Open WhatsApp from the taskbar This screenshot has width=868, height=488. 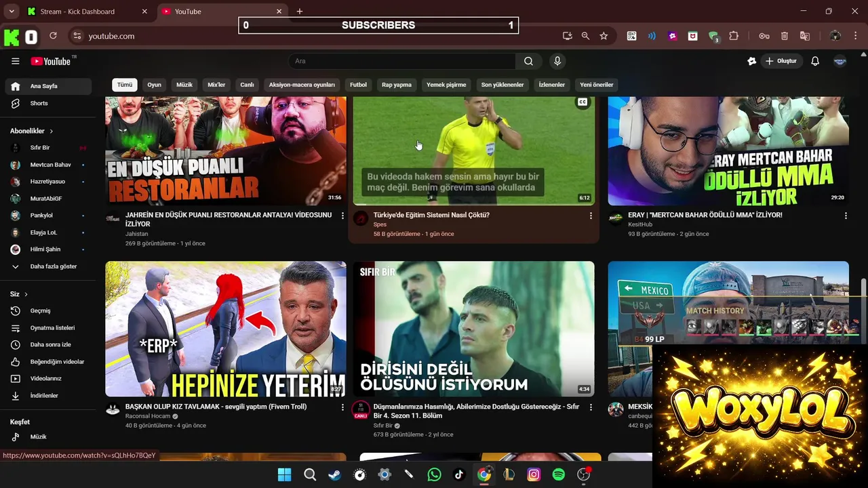(434, 474)
